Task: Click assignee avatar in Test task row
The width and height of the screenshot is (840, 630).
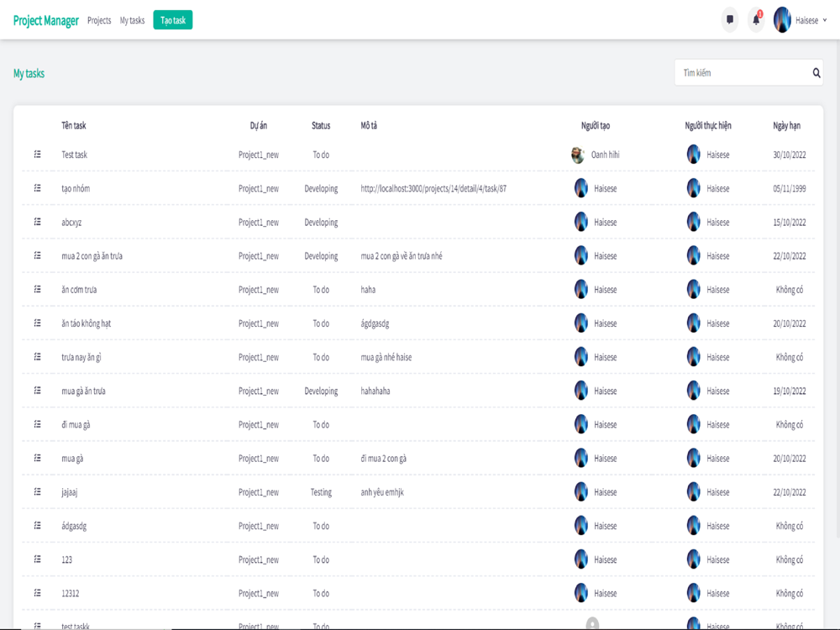Action: [694, 155]
